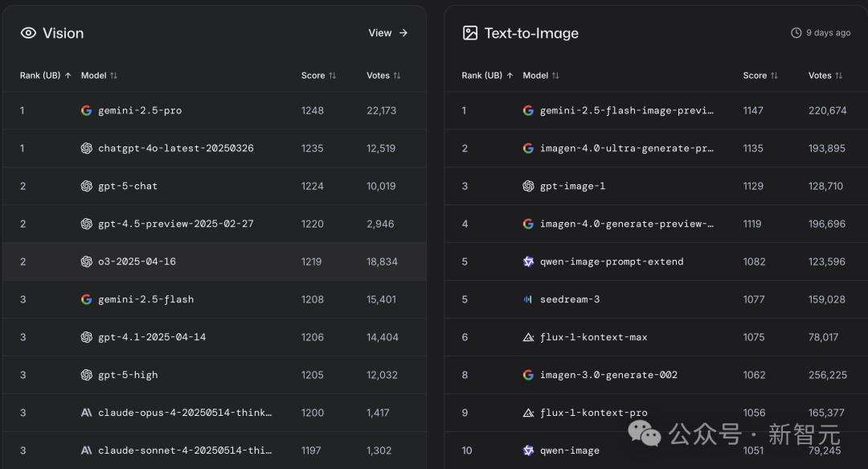Click the 22,173 votes value
The height and width of the screenshot is (469, 868).
coord(382,110)
